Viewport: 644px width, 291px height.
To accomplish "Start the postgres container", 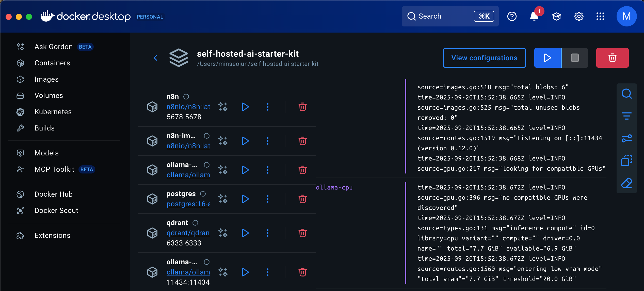I will point(245,199).
